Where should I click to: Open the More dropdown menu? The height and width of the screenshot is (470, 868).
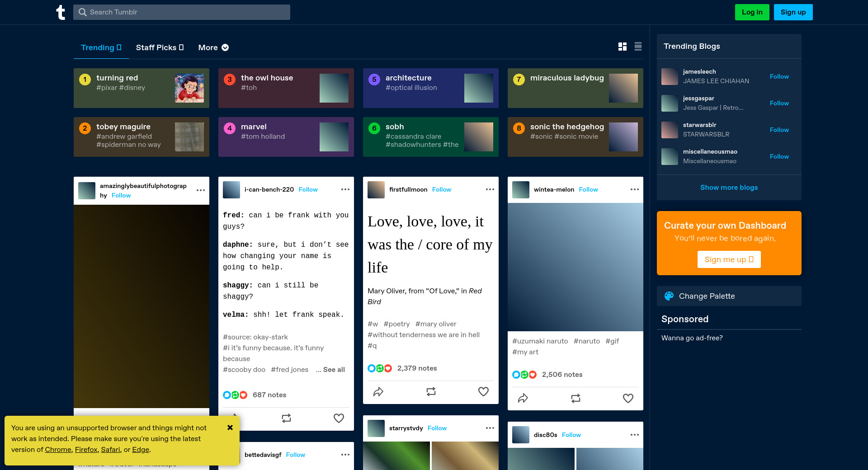click(213, 47)
